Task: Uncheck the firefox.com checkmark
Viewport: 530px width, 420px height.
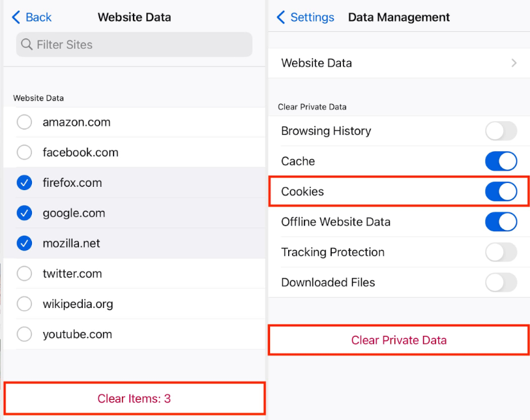Action: tap(24, 183)
